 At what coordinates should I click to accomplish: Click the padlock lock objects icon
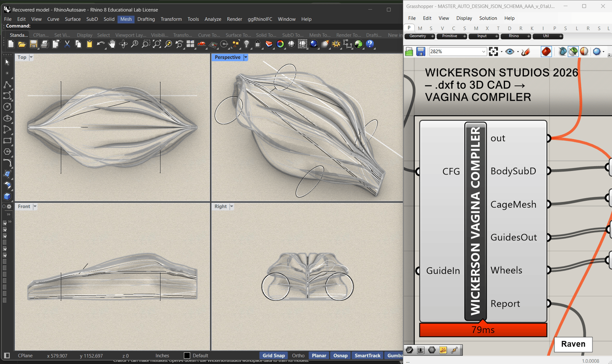click(x=257, y=44)
